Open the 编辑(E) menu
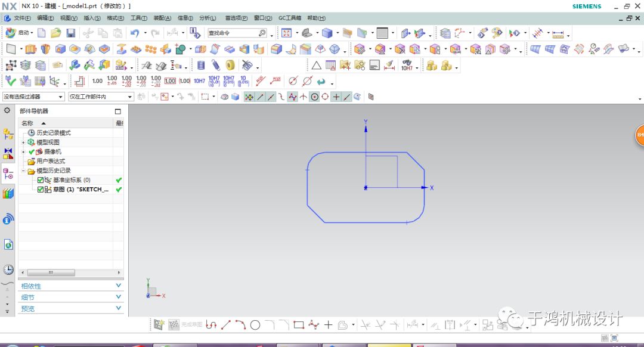The width and height of the screenshot is (644, 347). [x=45, y=18]
